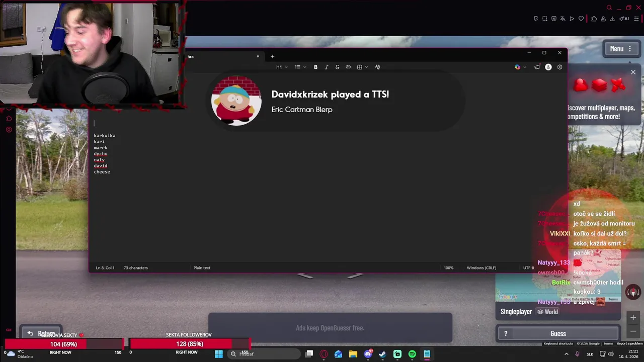Open the Opera GX translate icon
644x362 pixels.
[563, 19]
